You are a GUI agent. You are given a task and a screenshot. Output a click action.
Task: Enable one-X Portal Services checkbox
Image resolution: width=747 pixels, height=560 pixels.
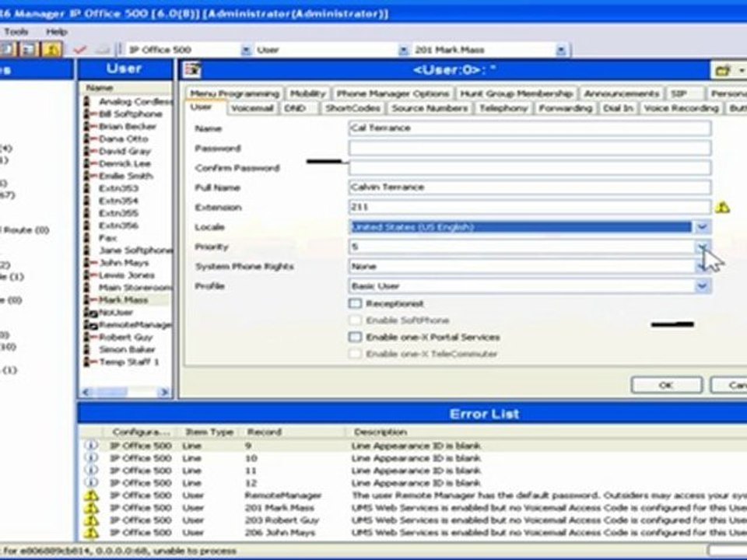point(355,337)
